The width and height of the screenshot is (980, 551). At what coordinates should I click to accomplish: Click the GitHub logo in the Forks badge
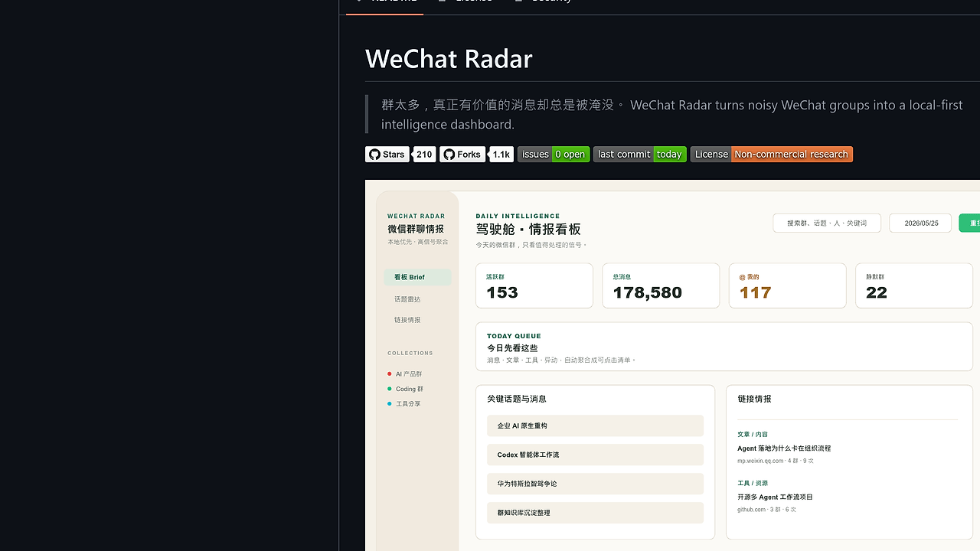coord(449,155)
